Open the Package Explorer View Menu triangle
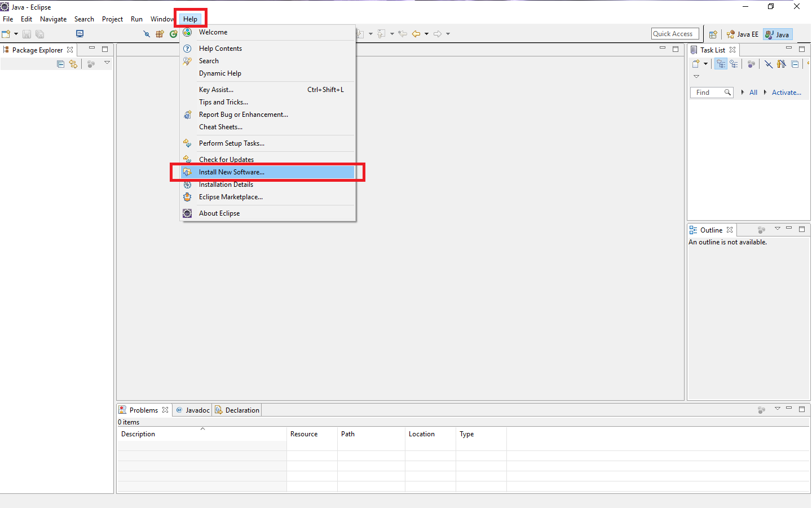 [107, 63]
